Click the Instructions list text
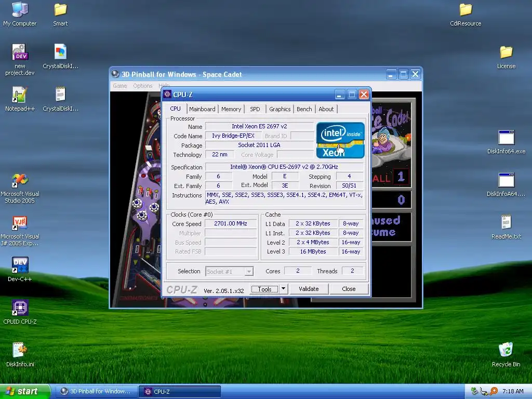The width and height of the screenshot is (532, 399). pos(284,198)
